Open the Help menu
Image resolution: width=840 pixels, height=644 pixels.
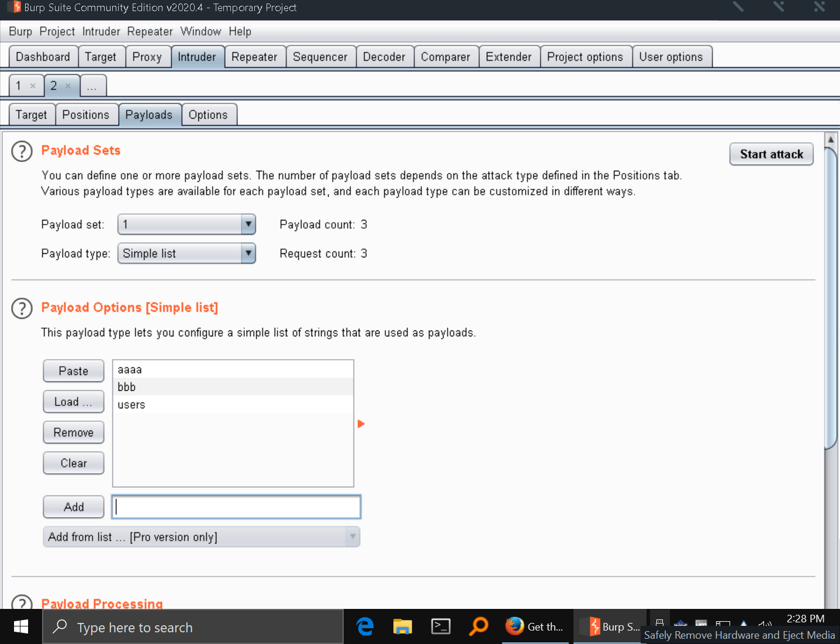tap(240, 32)
